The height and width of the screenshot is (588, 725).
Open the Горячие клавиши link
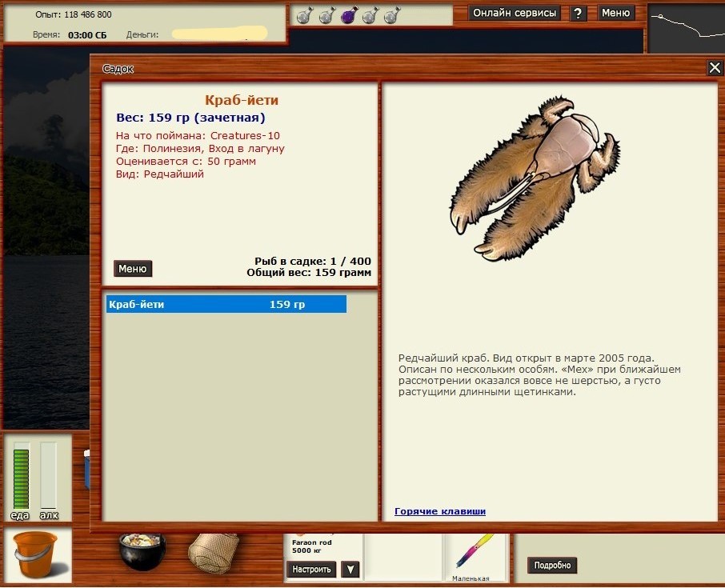440,511
